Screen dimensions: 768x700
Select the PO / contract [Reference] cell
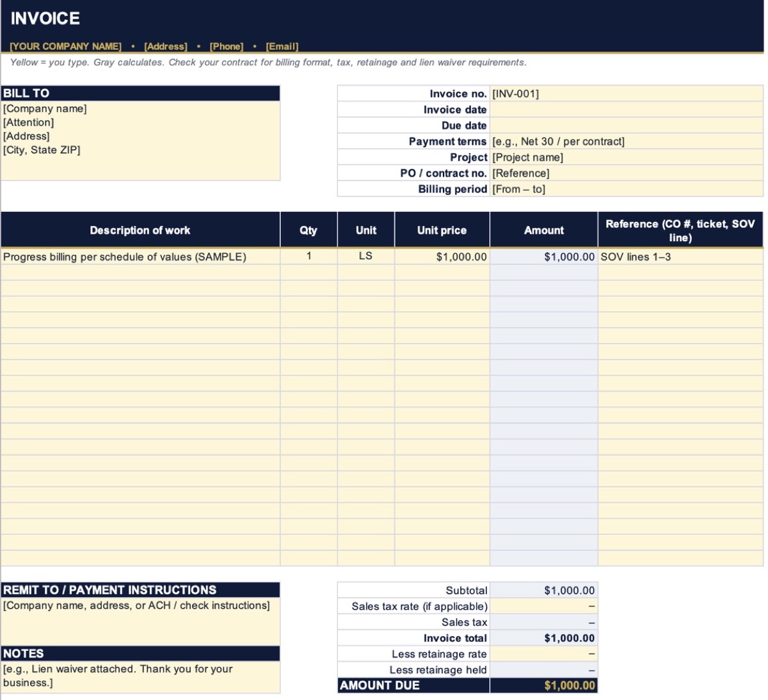627,173
